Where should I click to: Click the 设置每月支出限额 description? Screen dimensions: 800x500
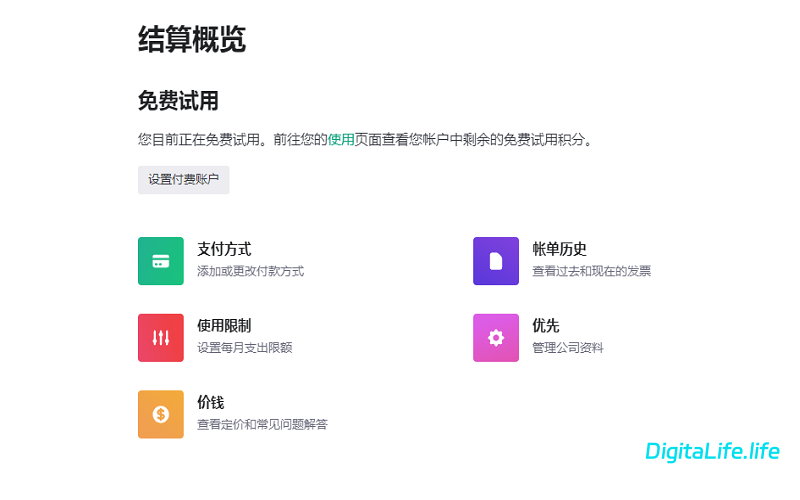tap(244, 348)
